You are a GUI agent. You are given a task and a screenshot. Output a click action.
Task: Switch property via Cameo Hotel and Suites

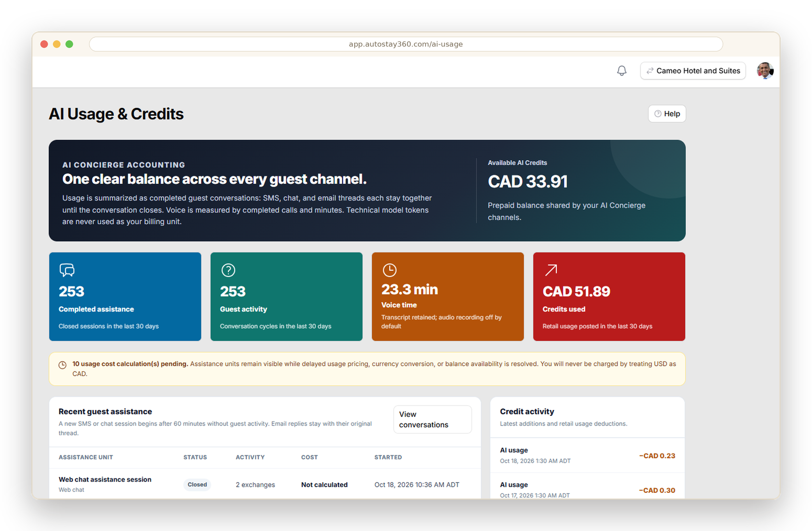pos(693,71)
